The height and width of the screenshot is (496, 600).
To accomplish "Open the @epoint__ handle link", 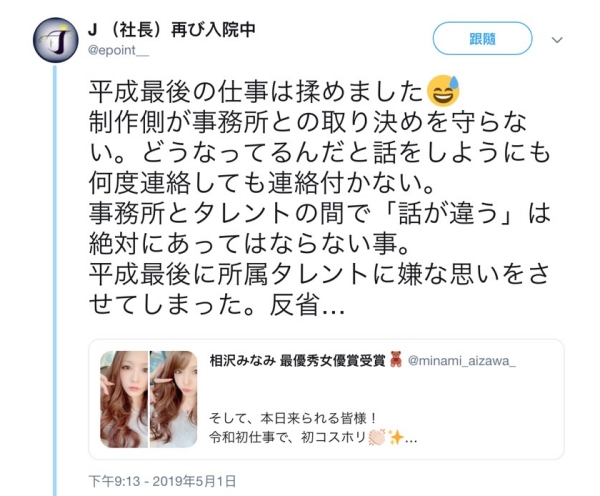I will tap(118, 51).
